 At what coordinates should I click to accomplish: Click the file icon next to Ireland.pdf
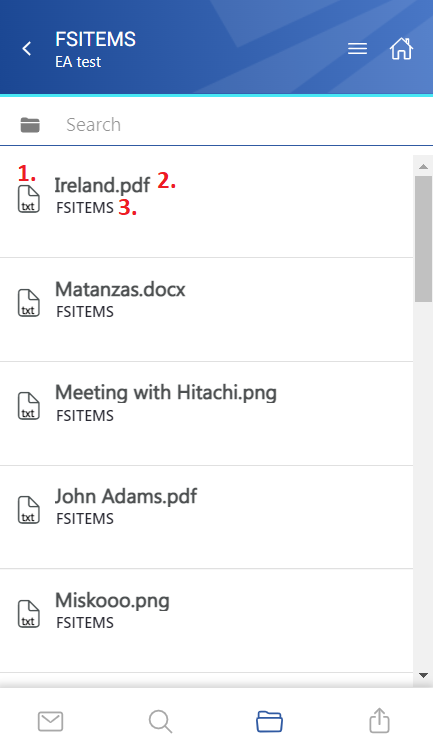click(29, 199)
